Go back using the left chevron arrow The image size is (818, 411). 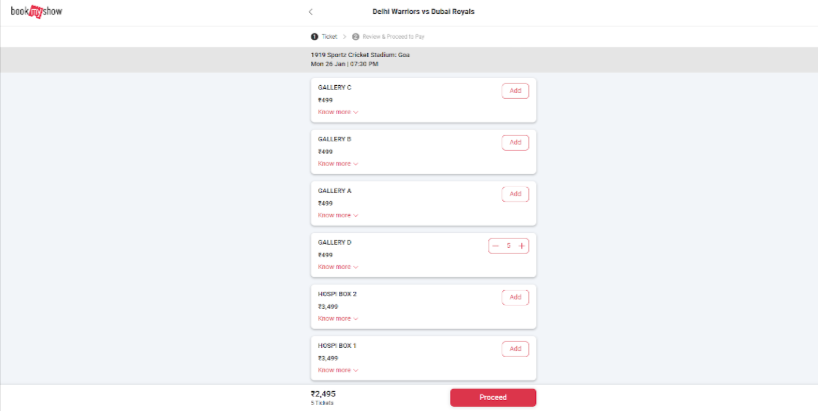(311, 12)
